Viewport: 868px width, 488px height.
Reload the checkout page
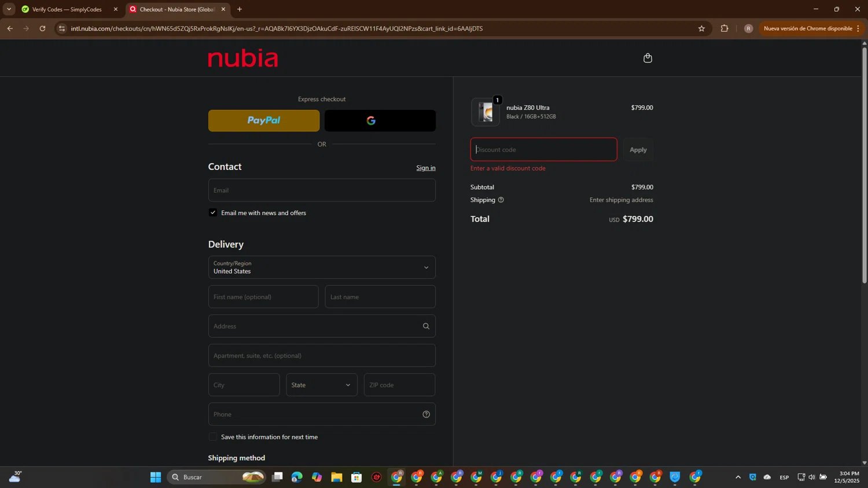click(x=42, y=28)
